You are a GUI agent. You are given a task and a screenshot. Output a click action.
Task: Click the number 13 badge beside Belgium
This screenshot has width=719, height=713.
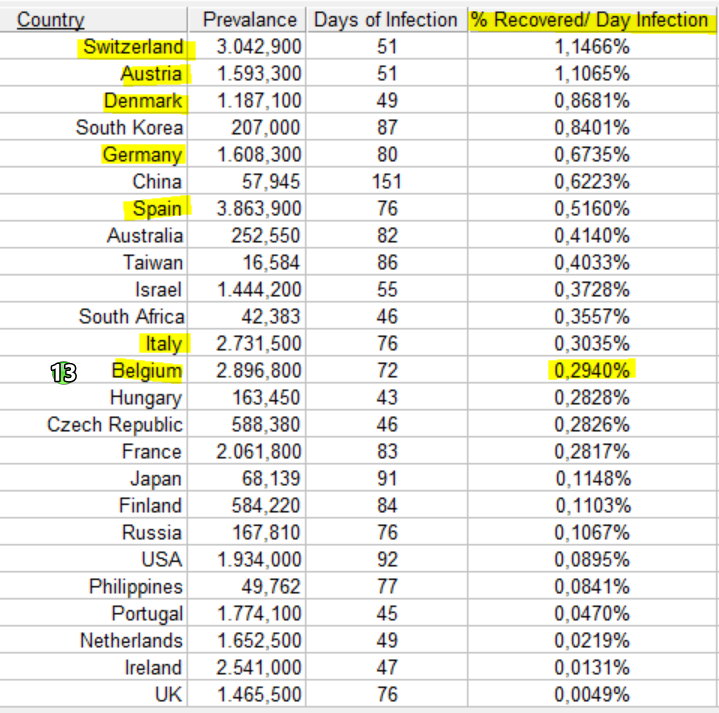coord(63,372)
